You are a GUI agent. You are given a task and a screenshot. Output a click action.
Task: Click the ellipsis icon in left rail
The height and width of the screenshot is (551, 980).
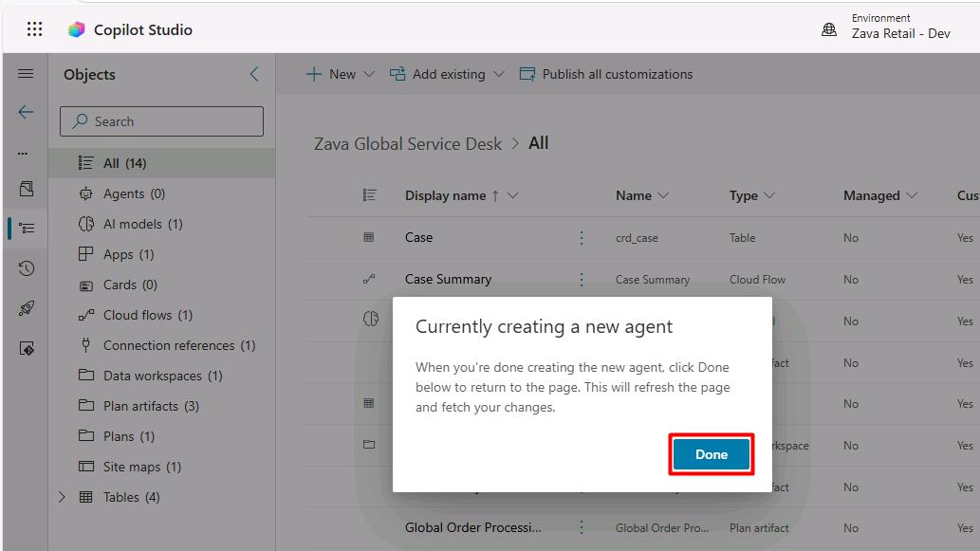coord(23,153)
